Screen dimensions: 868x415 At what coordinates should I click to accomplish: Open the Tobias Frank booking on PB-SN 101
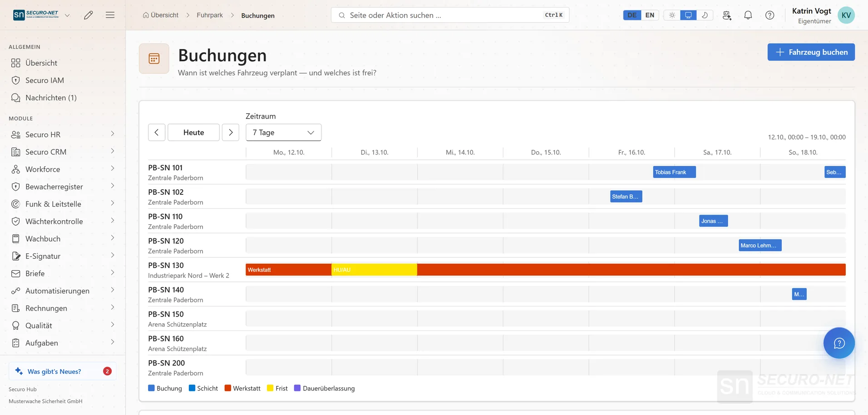[674, 172]
